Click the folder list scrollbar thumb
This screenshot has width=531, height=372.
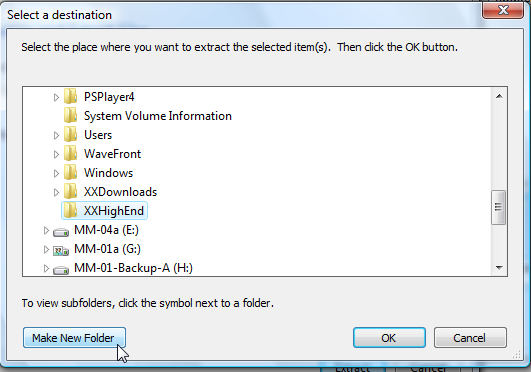point(498,207)
